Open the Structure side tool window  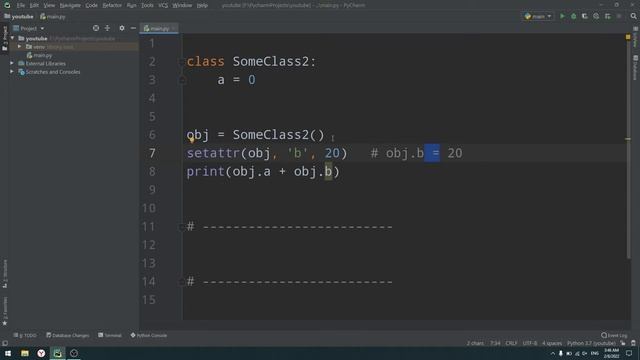(5, 273)
